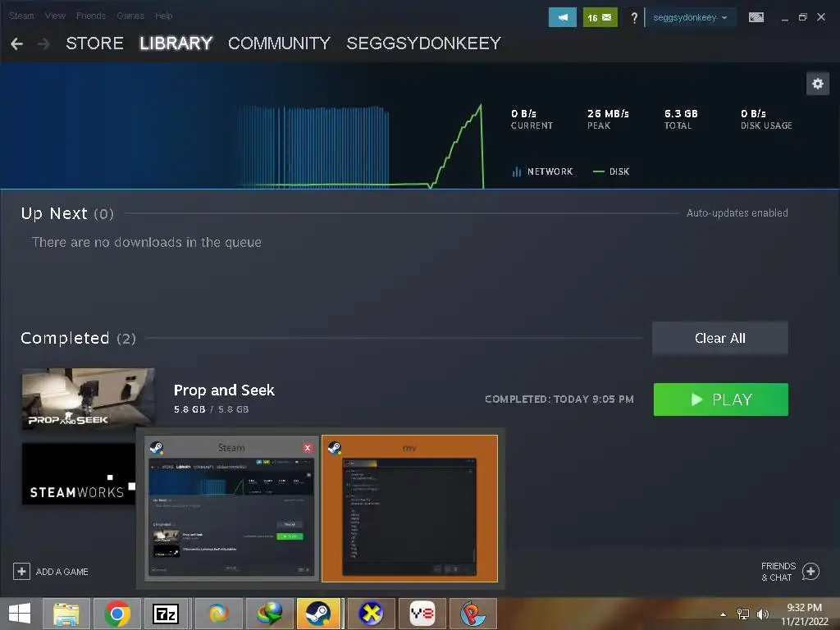Screen dimensions: 840x630
Task: Open network status tray icon
Action: (x=743, y=614)
